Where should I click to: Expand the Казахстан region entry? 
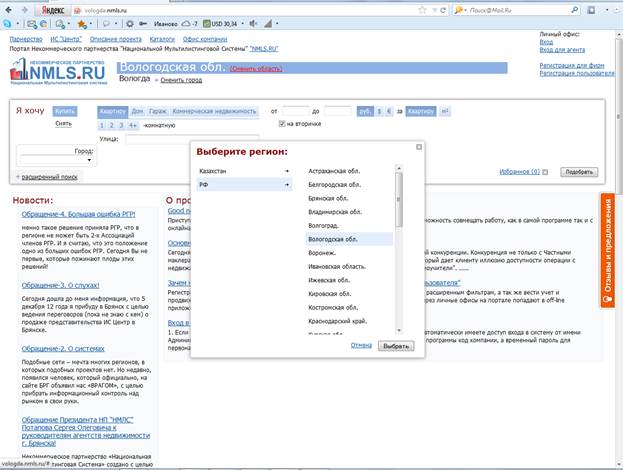pyautogui.click(x=244, y=171)
